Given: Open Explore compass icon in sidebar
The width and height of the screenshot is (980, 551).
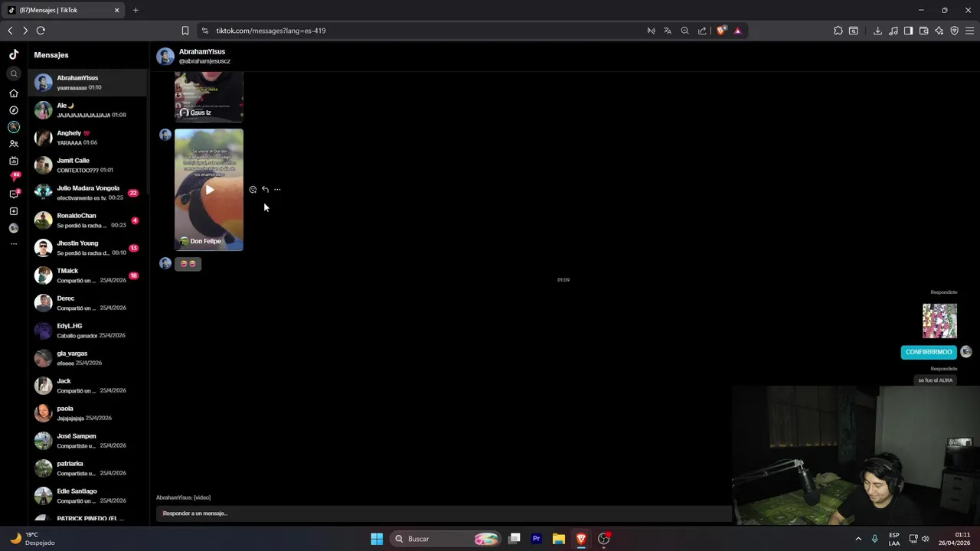Looking at the screenshot, I should (x=14, y=110).
